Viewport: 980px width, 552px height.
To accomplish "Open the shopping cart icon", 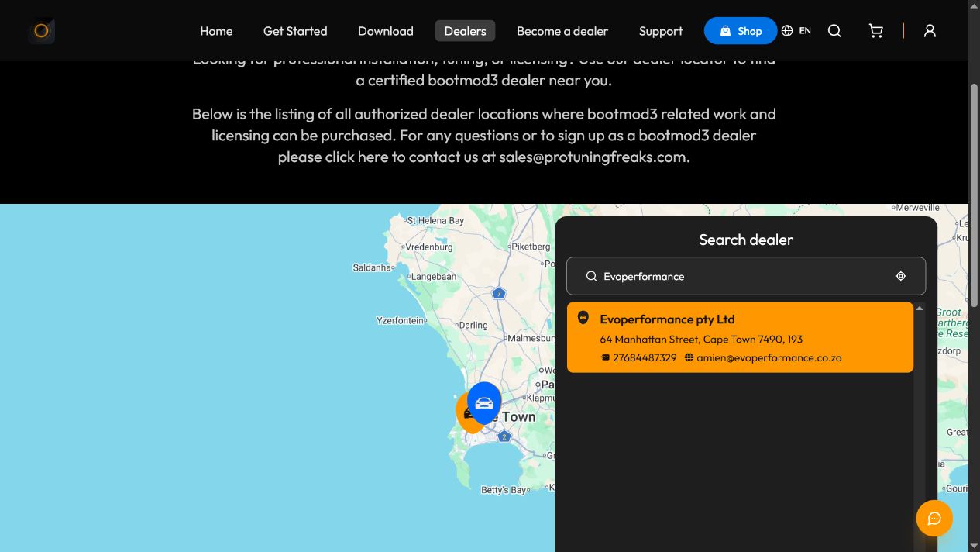I will tap(875, 31).
